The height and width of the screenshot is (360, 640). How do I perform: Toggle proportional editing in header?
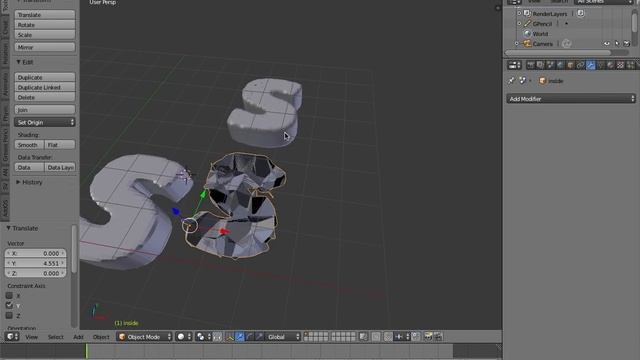tap(376, 336)
